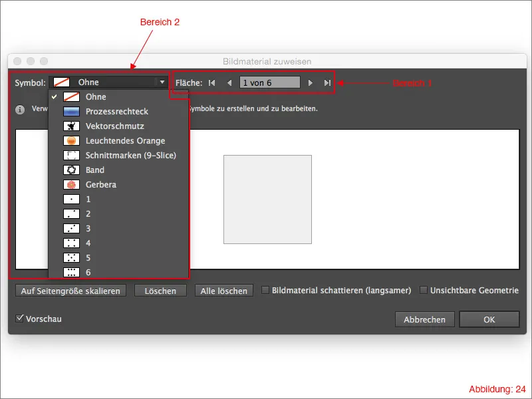The image size is (532, 399).
Task: Choose Prozessrechteck from symbol list
Action: click(118, 111)
